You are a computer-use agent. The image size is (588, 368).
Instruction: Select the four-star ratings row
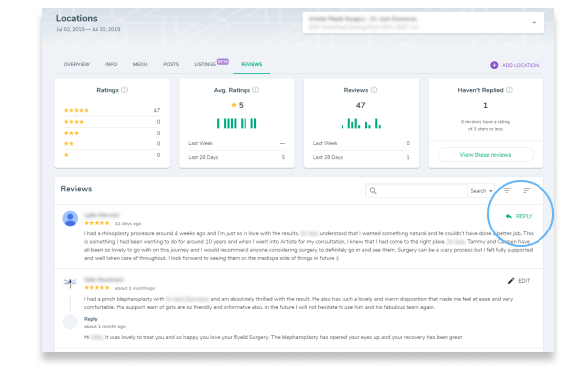[x=112, y=122]
